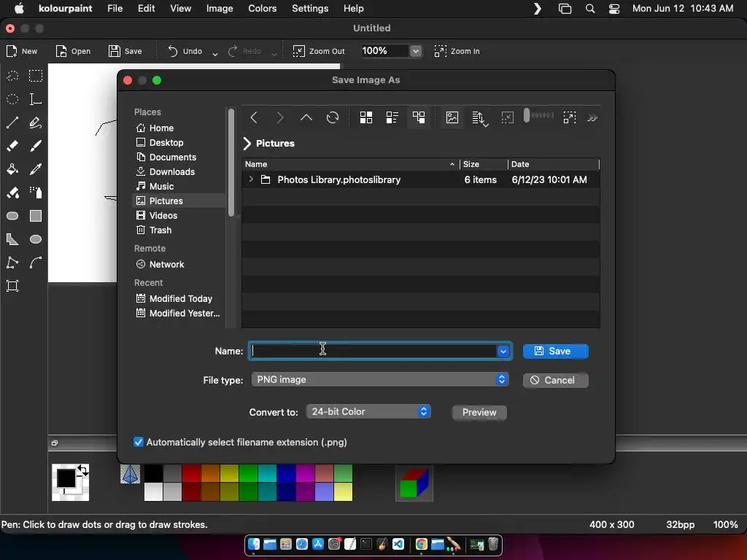Pick the red color swatch

point(191,473)
